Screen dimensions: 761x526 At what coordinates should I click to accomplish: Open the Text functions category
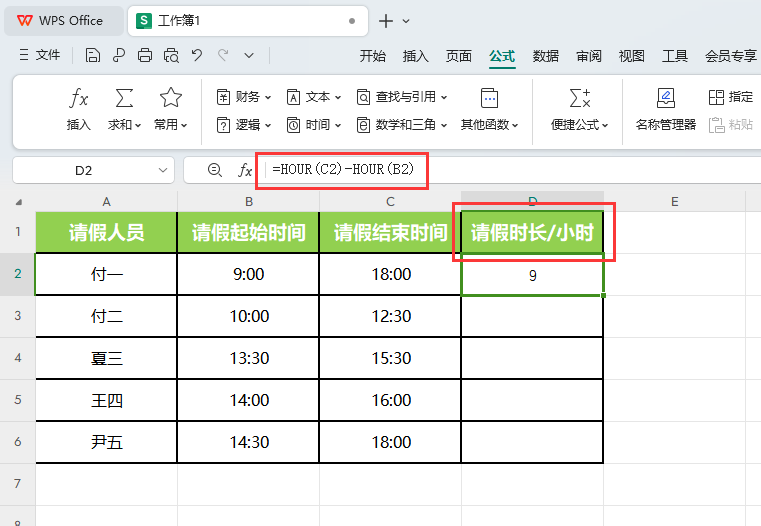314,97
